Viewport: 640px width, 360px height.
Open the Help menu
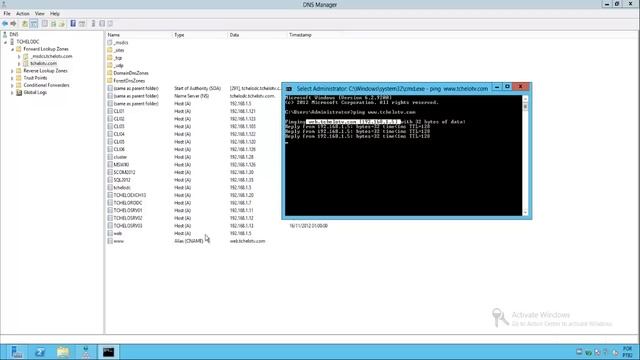(55, 13)
